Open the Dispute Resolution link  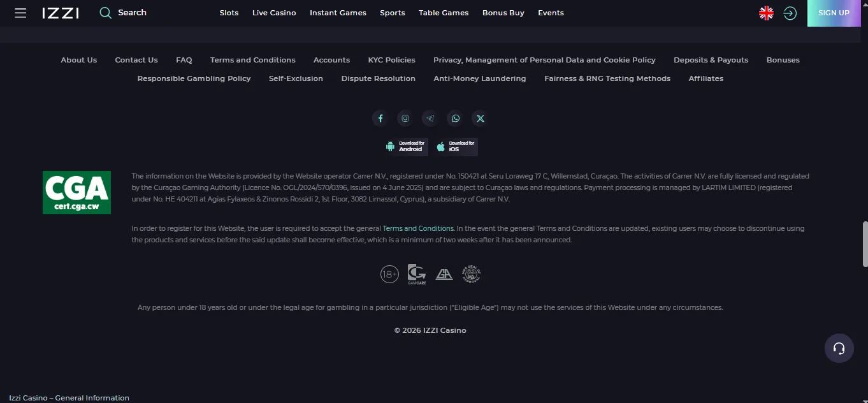click(379, 78)
